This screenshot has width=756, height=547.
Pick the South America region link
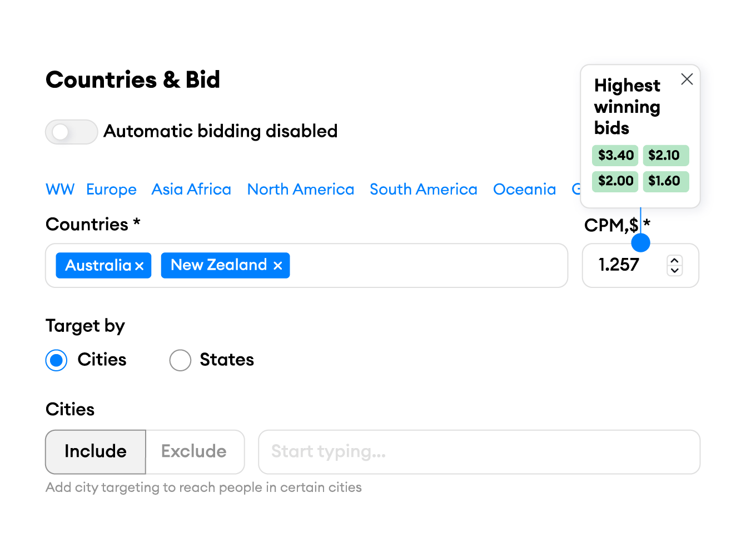point(424,190)
